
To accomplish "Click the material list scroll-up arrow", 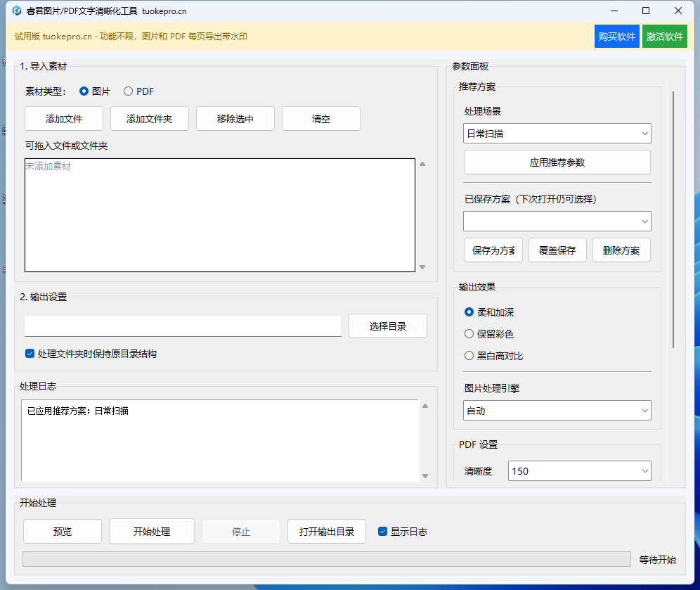I will click(x=422, y=164).
